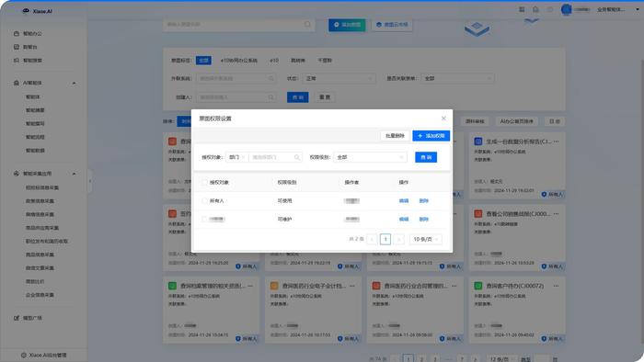
Task: Go to the previous page in the dialog pagination
Action: (x=372, y=239)
